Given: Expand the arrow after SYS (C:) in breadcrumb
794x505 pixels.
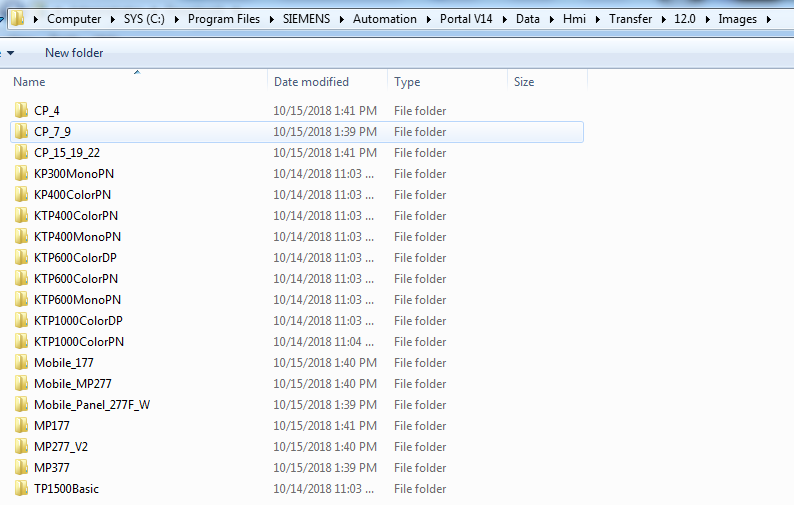Looking at the screenshot, I should click(x=176, y=19).
